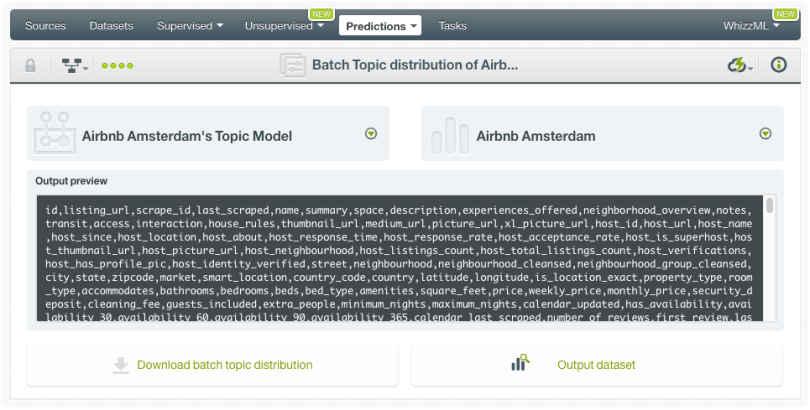
Task: Click the output preview scrollbar
Action: pyautogui.click(x=769, y=206)
